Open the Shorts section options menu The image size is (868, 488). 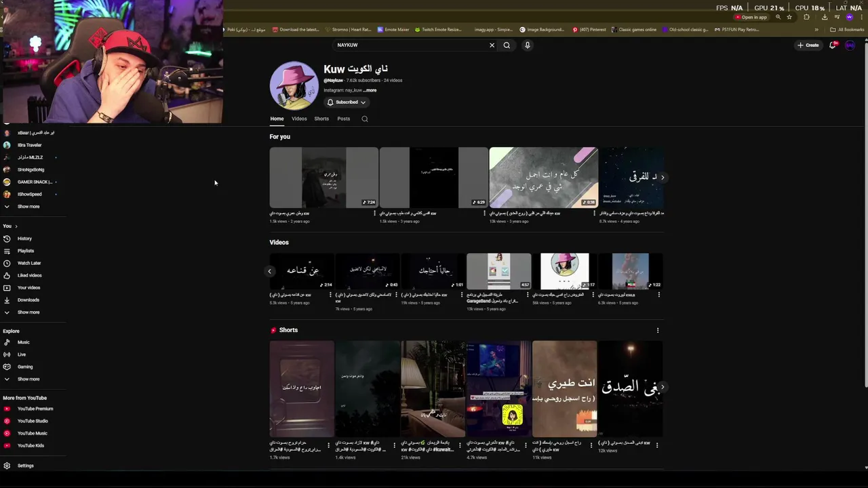pos(657,330)
